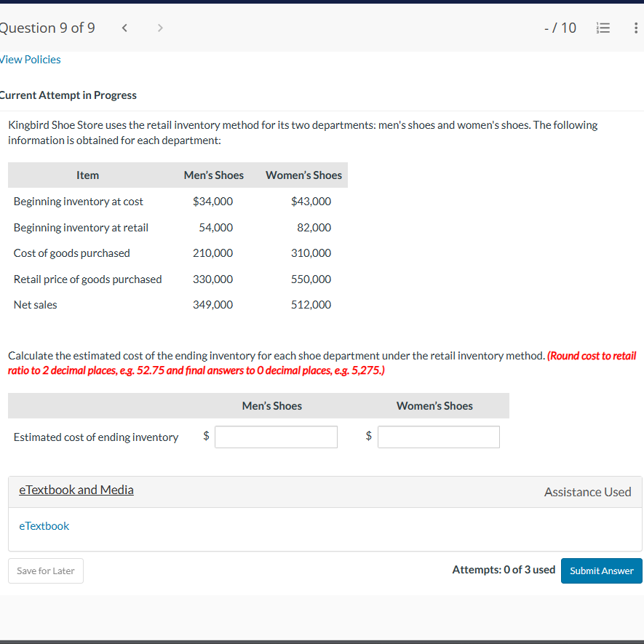The height and width of the screenshot is (644, 644).
Task: Click the Submit Answer button
Action: click(602, 571)
